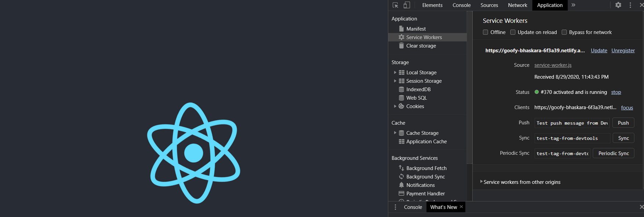
Task: Open the DevTools three-dot customize menu
Action: [630, 5]
